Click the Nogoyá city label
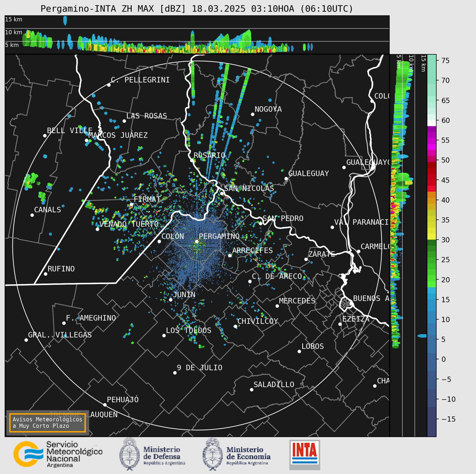 [268, 109]
